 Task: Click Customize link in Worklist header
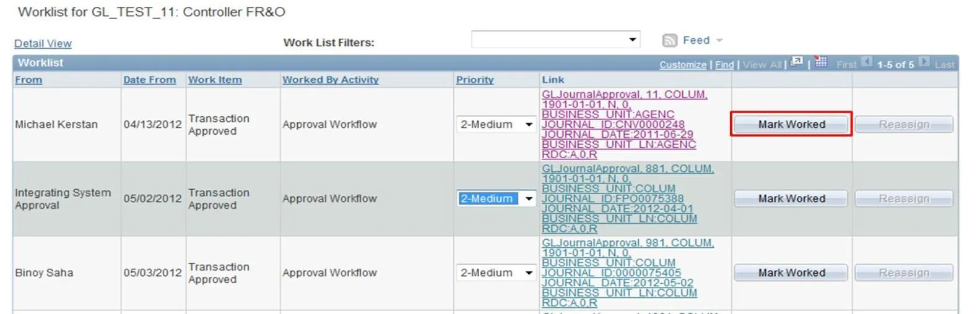tap(683, 64)
